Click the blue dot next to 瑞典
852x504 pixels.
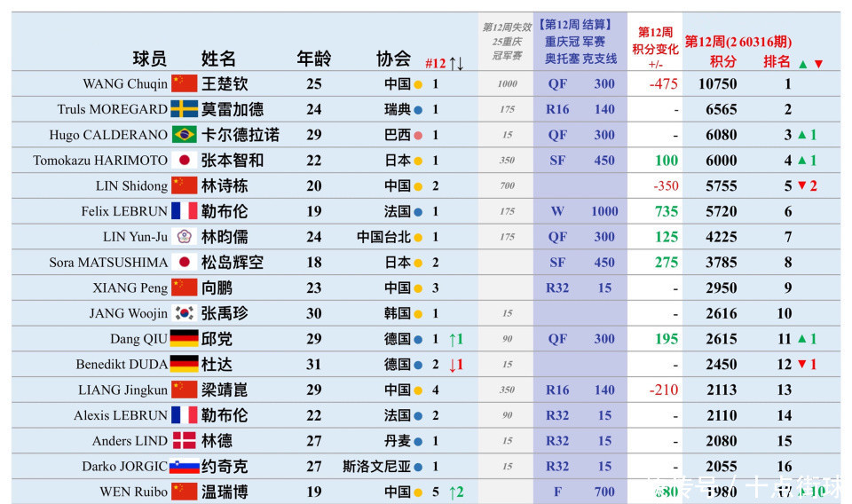pyautogui.click(x=418, y=110)
